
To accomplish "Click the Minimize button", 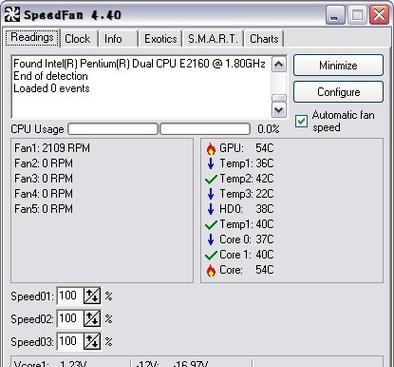I will pyautogui.click(x=338, y=65).
